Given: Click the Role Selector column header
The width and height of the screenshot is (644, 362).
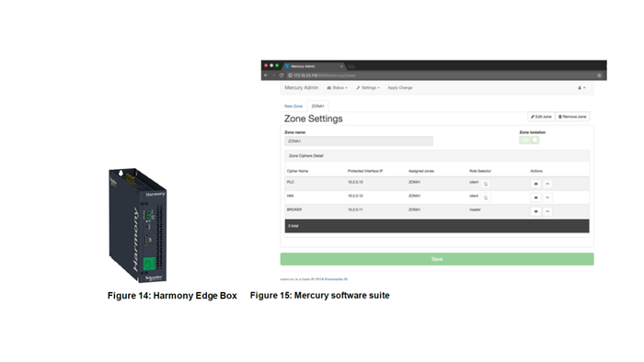Looking at the screenshot, I should click(x=480, y=171).
